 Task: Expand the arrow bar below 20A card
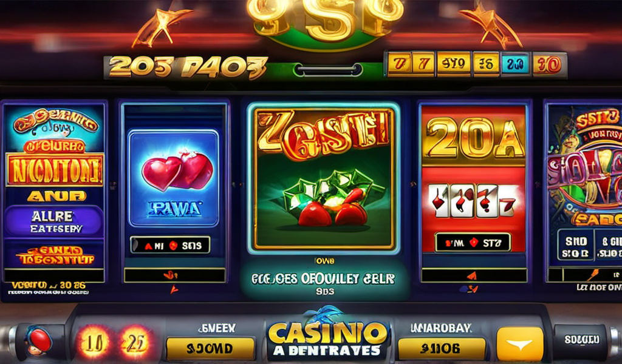(x=474, y=275)
